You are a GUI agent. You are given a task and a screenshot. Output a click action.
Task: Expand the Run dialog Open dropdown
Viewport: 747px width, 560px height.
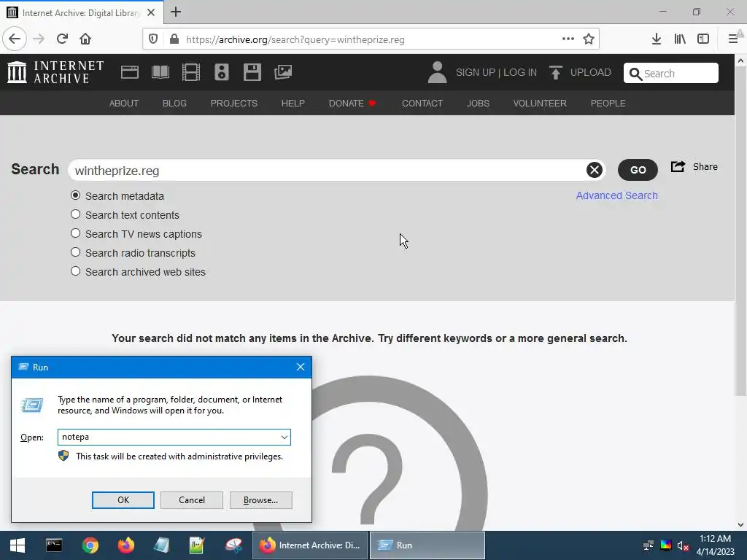(284, 437)
